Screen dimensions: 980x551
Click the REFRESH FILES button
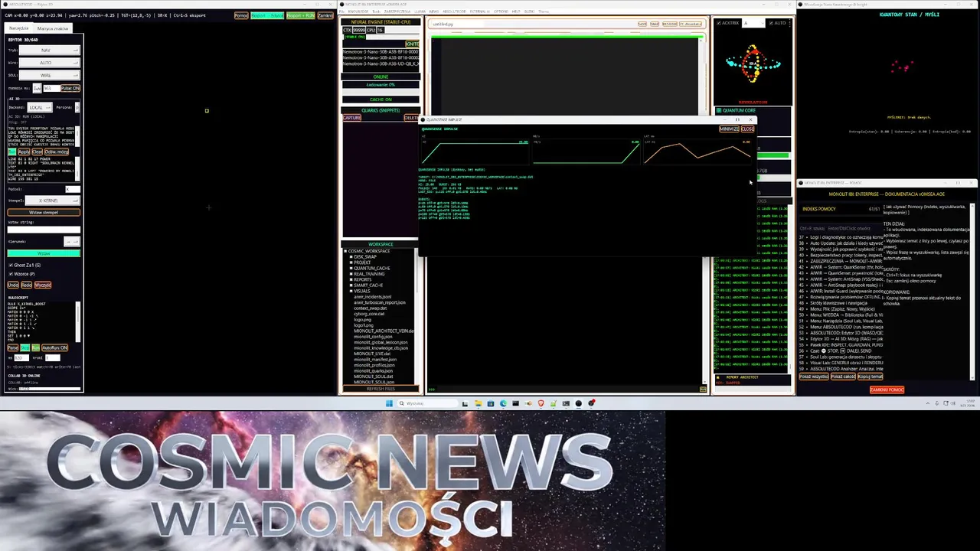point(381,389)
